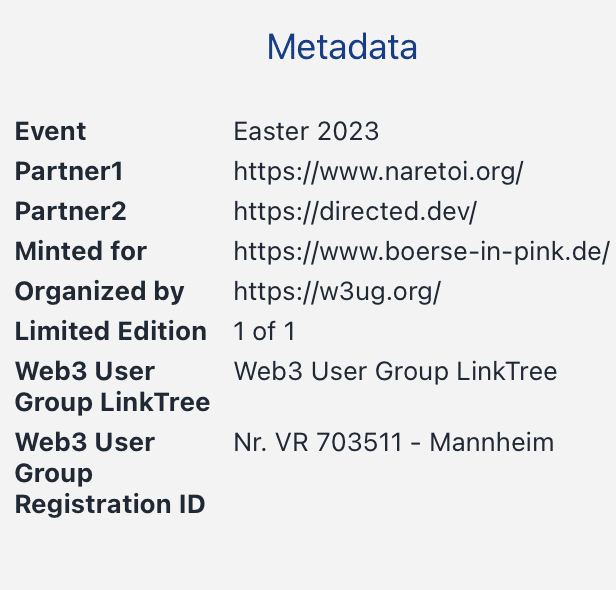Click the Web3 User Group Registration ID label
Image resolution: width=616 pixels, height=590 pixels.
pyautogui.click(x=110, y=473)
